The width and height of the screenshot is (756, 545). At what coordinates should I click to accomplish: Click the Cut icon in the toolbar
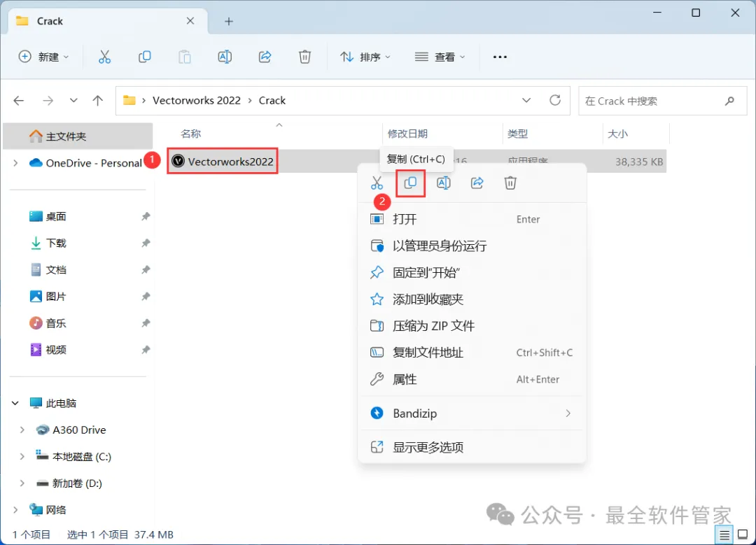(104, 57)
